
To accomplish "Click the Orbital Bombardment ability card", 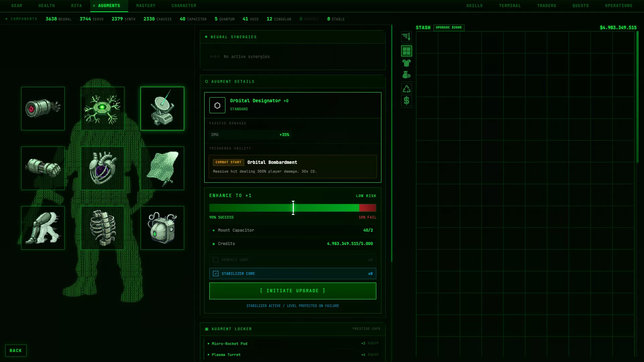I will tap(293, 167).
